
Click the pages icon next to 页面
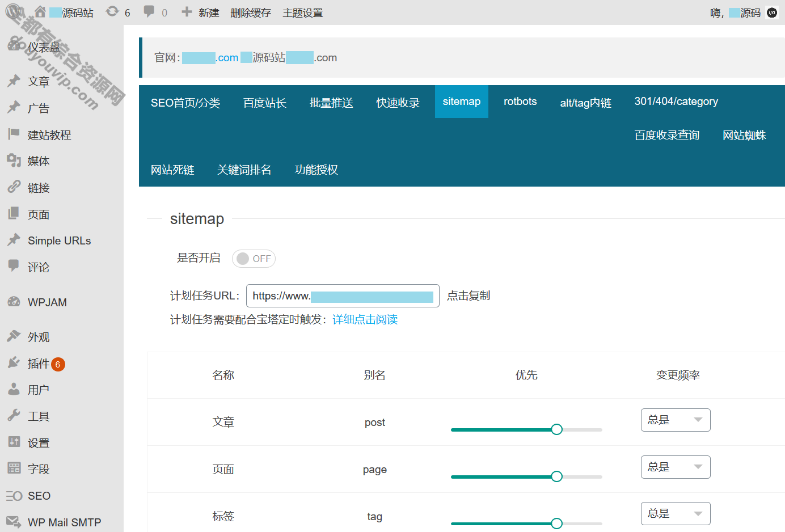14,214
